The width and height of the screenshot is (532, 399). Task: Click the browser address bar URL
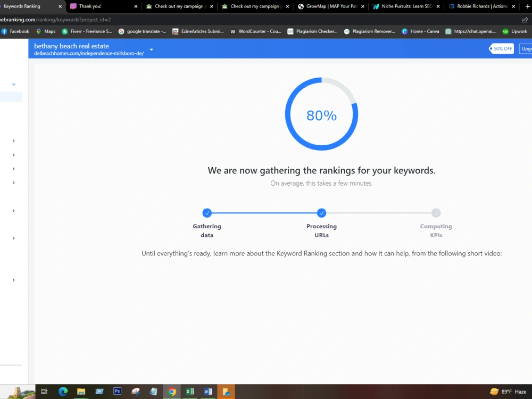(55, 20)
